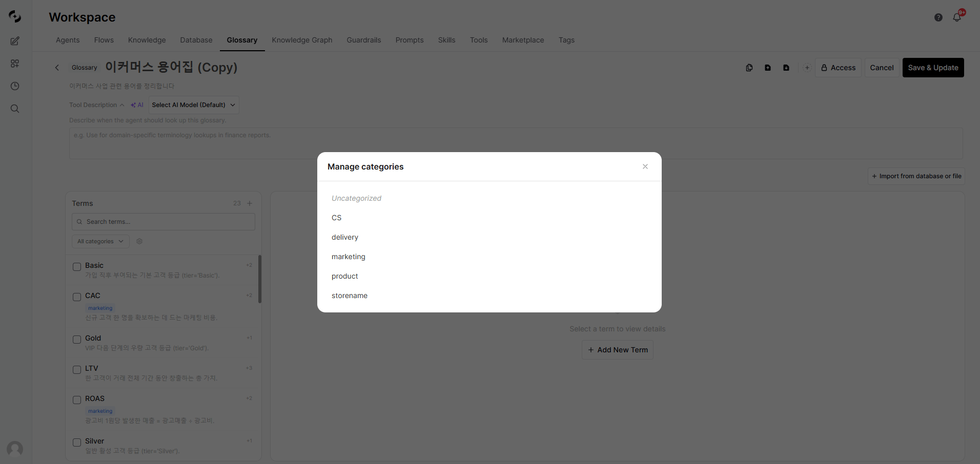Click the Access button

pos(838,68)
